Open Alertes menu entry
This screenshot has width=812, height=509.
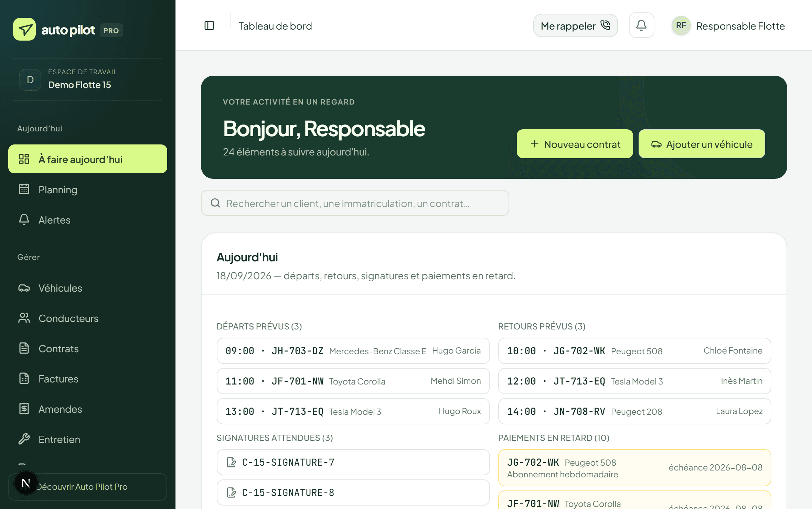[x=88, y=219]
